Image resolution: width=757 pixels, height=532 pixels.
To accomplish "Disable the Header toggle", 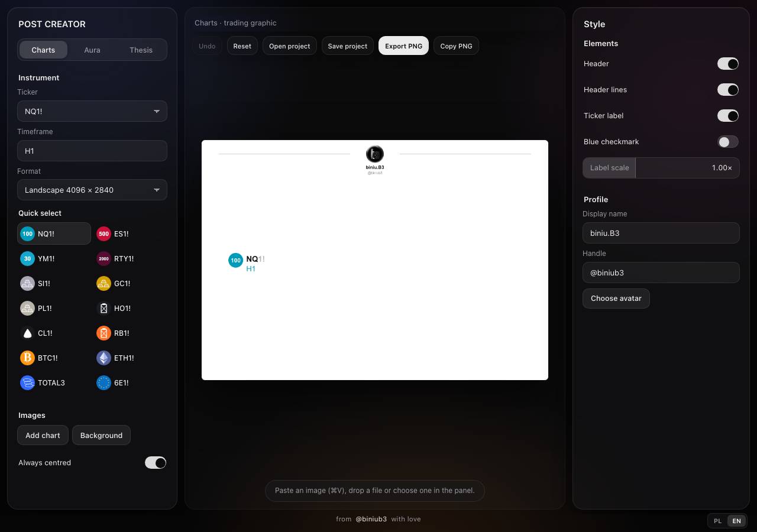I will [x=728, y=63].
